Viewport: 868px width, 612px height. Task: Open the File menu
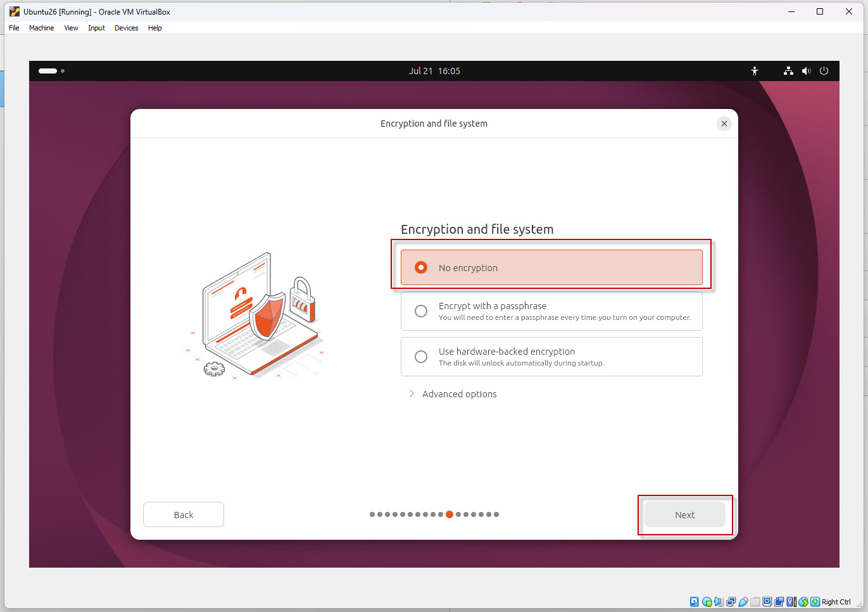pos(14,28)
